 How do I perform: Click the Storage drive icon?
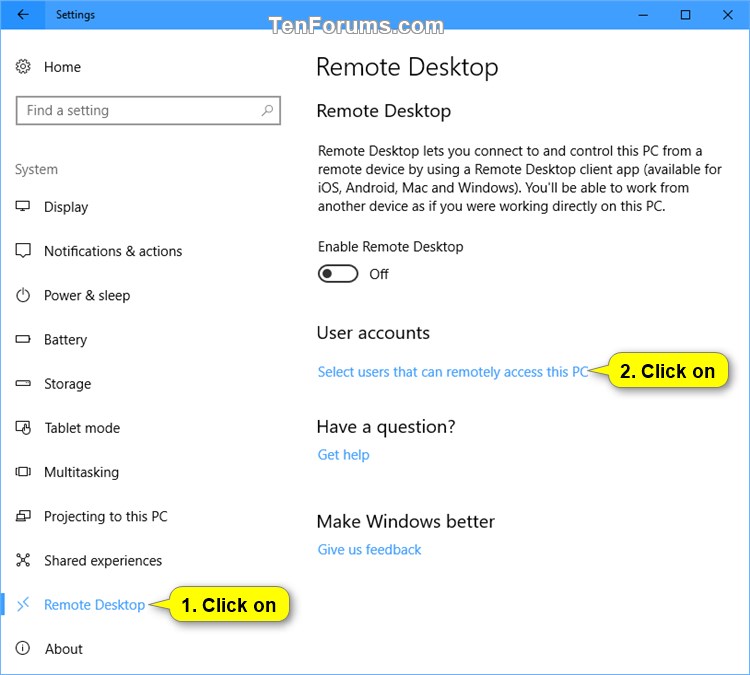23,383
